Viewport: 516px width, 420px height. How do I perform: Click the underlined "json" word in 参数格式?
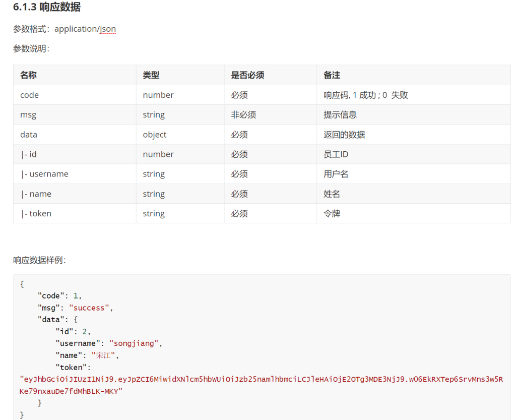[x=107, y=29]
